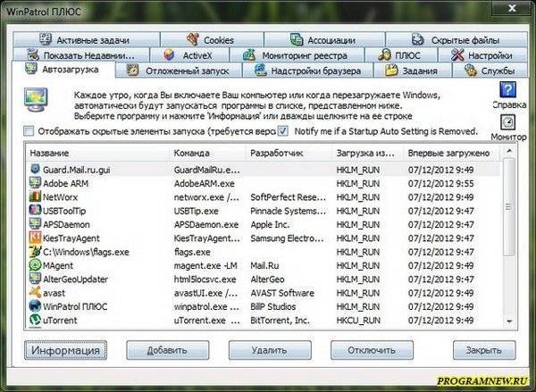The width and height of the screenshot is (536, 392).
Task: Click the ПЛЮС tab icon
Action: point(384,54)
